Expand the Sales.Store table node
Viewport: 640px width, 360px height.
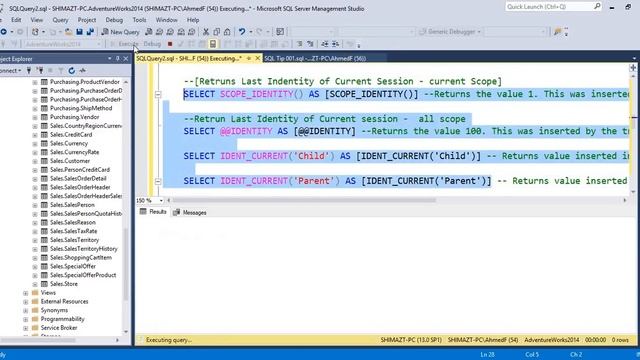click(x=35, y=284)
